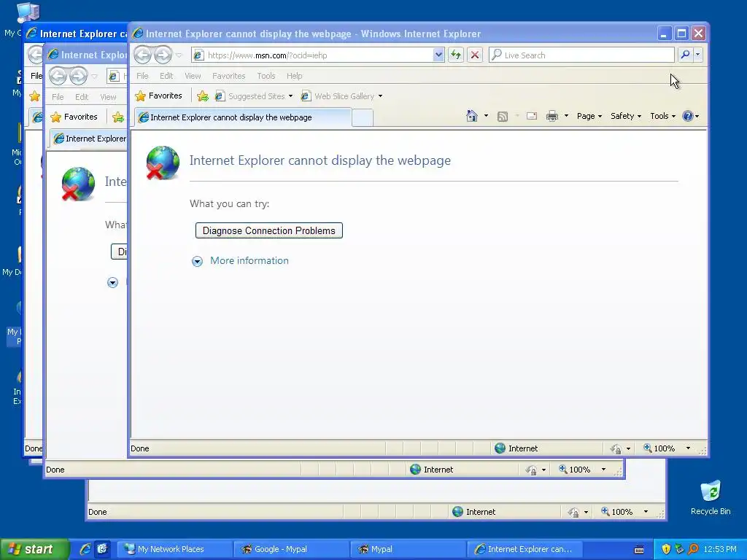Switch to Google - Mypal taskbar button
Image resolution: width=747 pixels, height=560 pixels.
pos(292,549)
